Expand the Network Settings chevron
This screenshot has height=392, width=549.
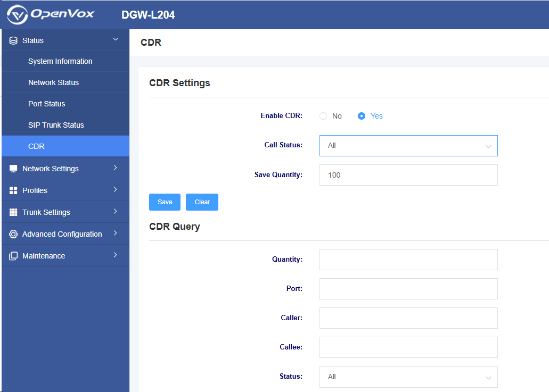115,168
